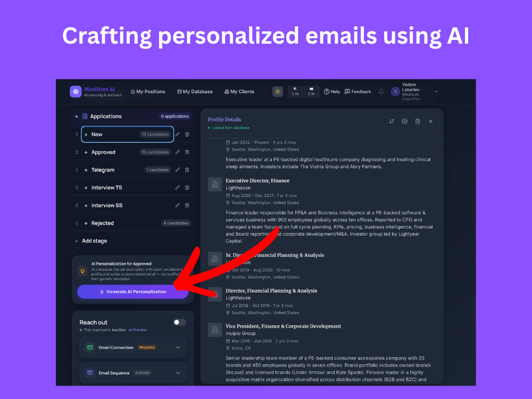Edit the Interview SS stage

pos(178,205)
